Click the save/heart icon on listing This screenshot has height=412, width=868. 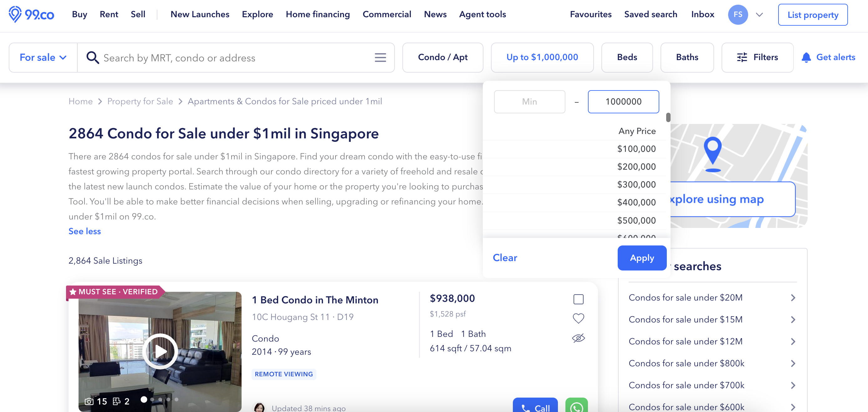[x=579, y=319]
